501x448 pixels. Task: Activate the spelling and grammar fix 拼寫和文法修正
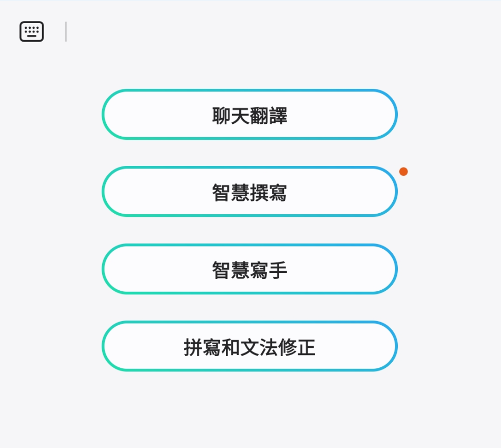coord(249,346)
